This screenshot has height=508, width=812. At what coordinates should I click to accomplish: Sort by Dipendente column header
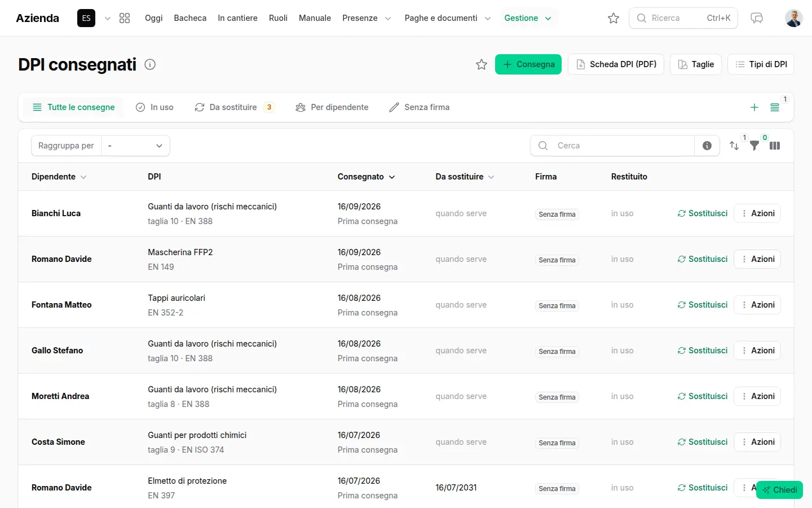click(x=59, y=177)
